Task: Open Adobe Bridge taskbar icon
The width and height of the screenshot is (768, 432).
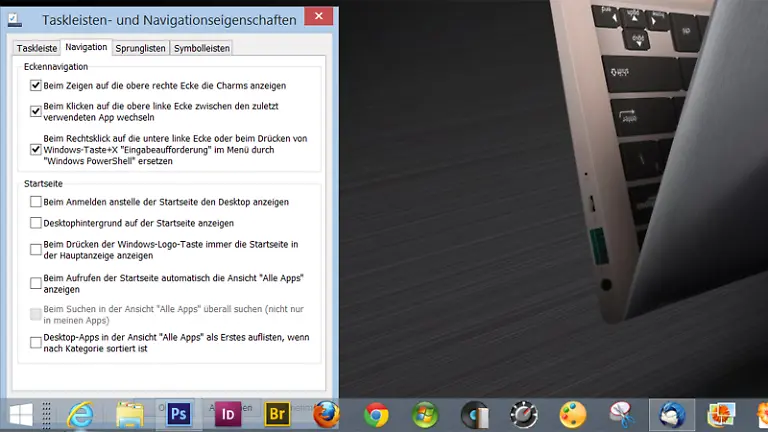Action: point(278,413)
